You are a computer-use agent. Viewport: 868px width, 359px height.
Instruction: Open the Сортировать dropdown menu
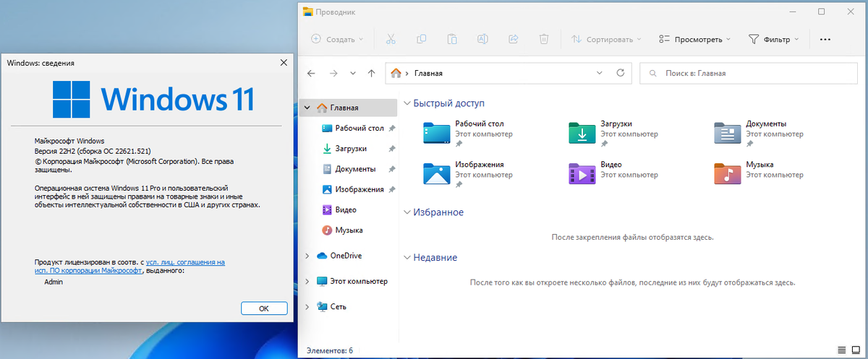[x=606, y=39]
